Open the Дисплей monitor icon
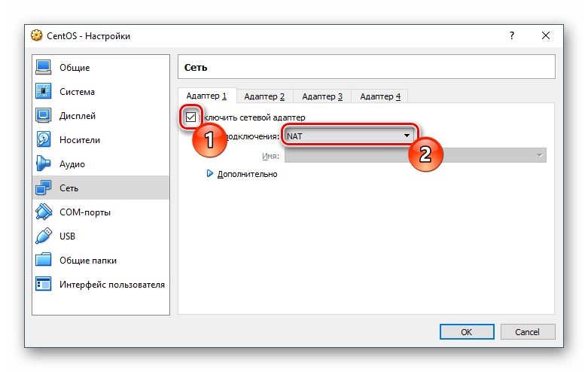This screenshot has height=372, width=588. (x=44, y=115)
